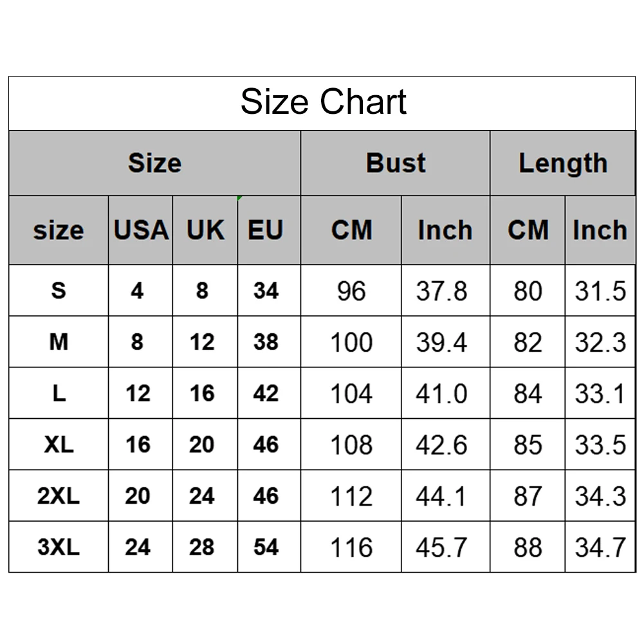This screenshot has width=644, height=644.
Task: Select bust inch value 39.4
Action: pyautogui.click(x=441, y=342)
